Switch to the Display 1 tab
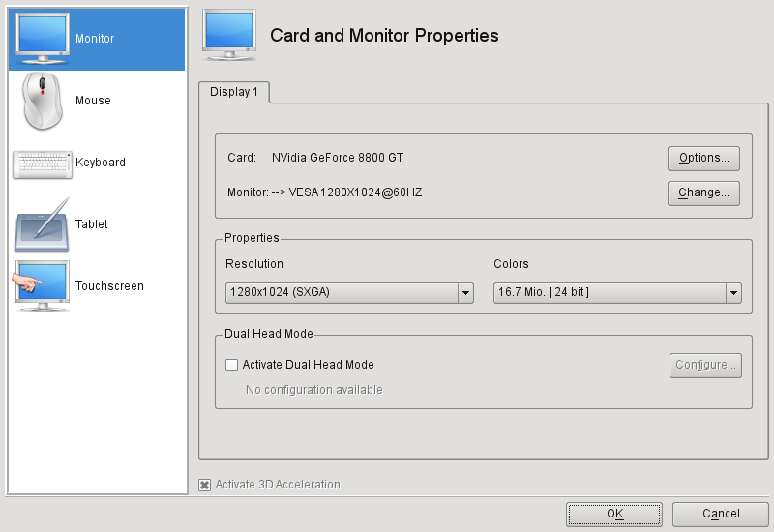 234,92
